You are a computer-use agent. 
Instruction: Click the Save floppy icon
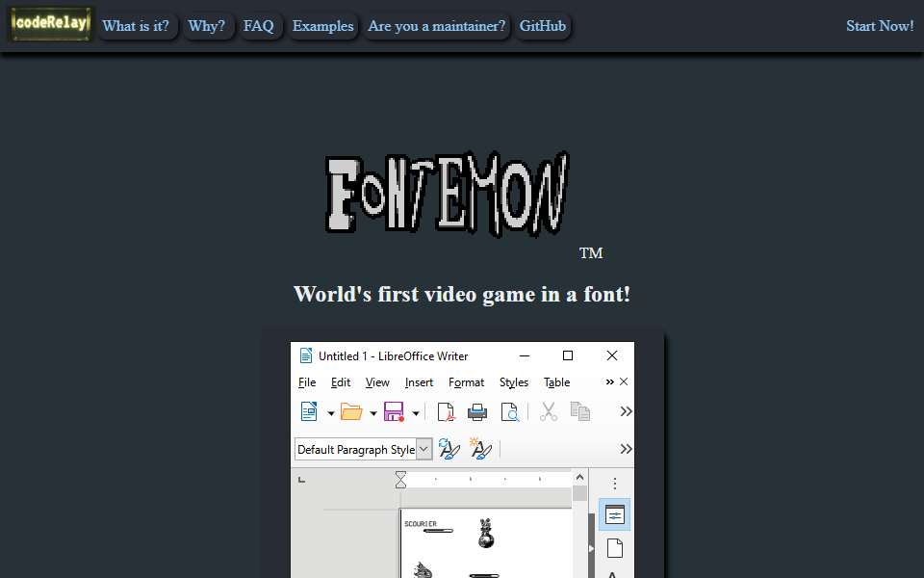[395, 411]
